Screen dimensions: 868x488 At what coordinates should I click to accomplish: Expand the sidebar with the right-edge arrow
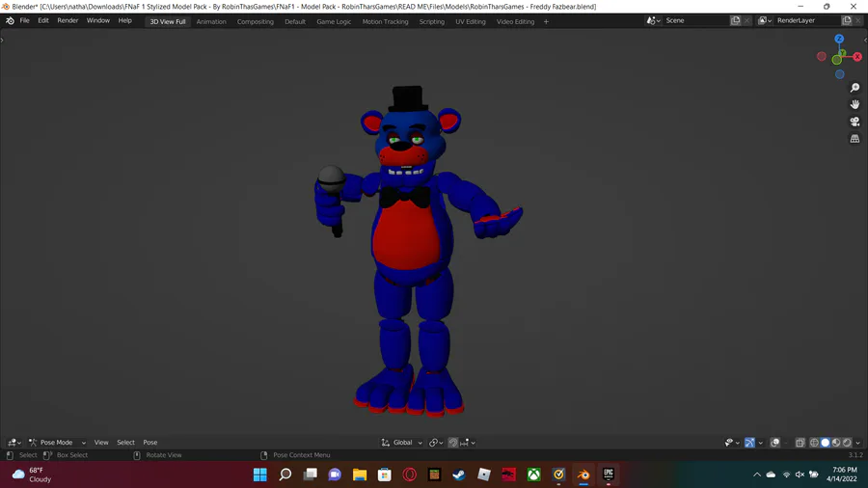point(865,40)
